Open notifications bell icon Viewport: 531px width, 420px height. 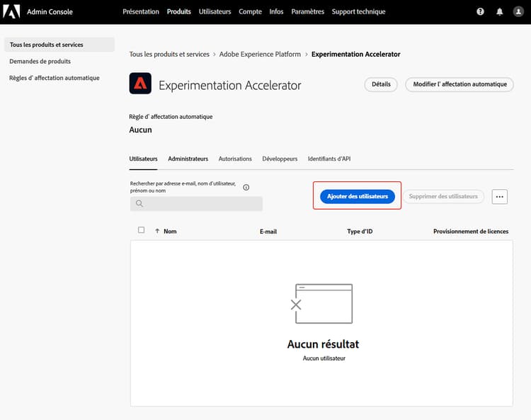pos(500,12)
